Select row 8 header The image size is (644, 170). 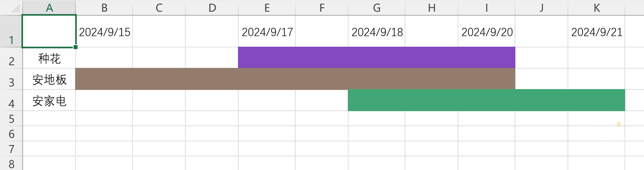coord(11,164)
